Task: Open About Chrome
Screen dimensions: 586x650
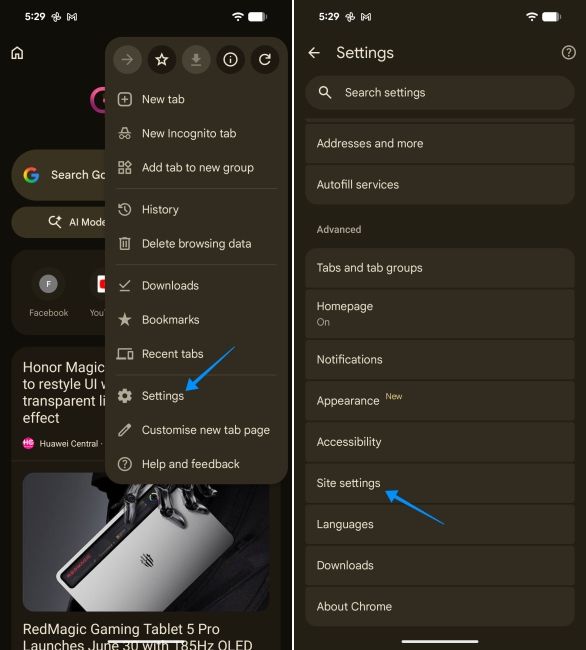Action: pos(440,606)
